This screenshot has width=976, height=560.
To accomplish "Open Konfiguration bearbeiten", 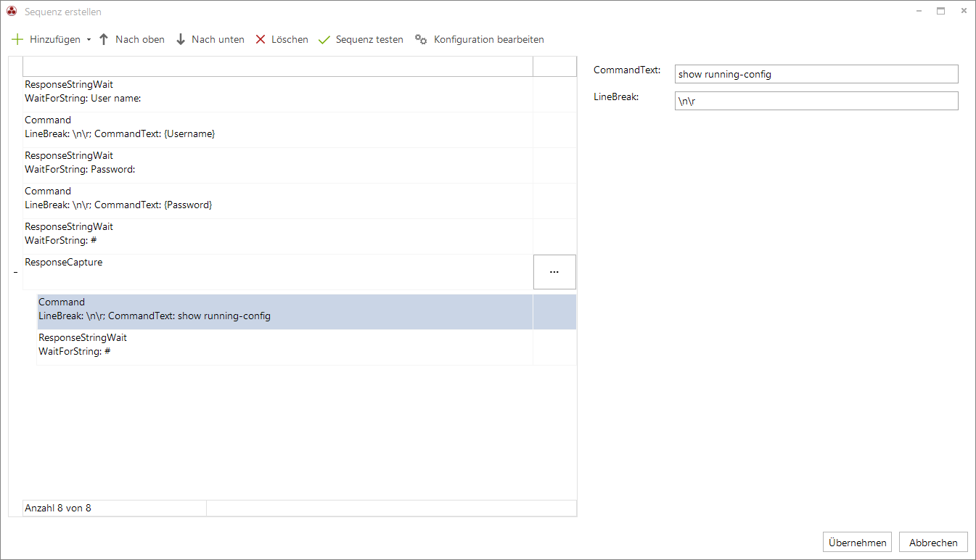I will click(x=480, y=39).
